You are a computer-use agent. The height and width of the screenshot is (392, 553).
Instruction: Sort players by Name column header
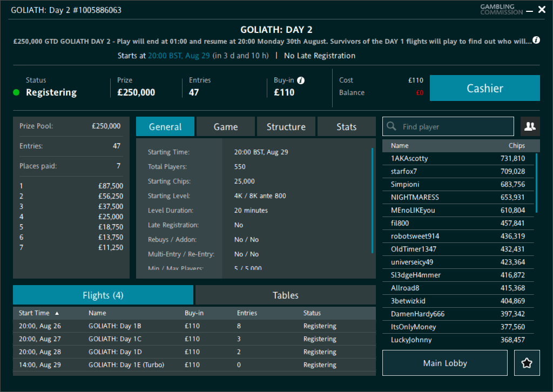(400, 146)
